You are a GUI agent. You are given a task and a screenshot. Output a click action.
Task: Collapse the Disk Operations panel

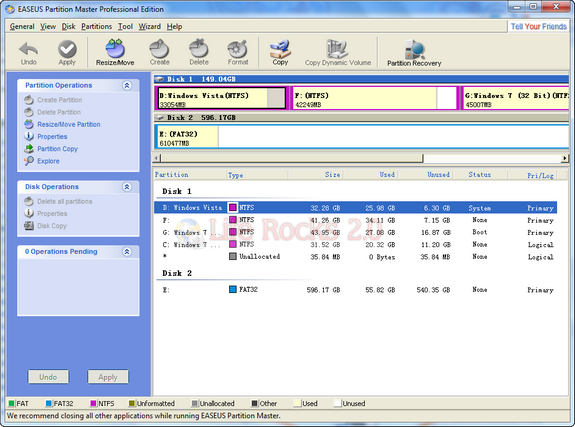coord(127,187)
